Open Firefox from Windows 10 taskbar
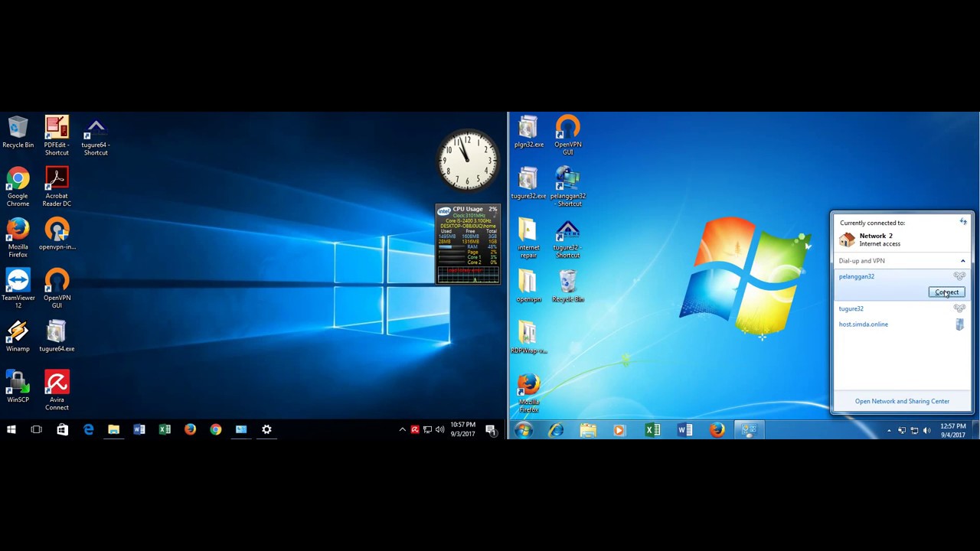Image resolution: width=980 pixels, height=551 pixels. coord(190,429)
